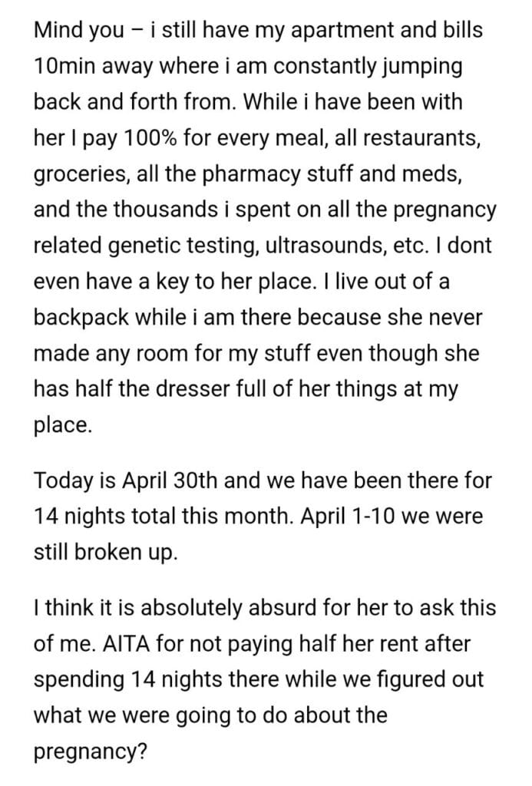
Task: Click the phrase "still broken up."
Action: click(x=105, y=552)
